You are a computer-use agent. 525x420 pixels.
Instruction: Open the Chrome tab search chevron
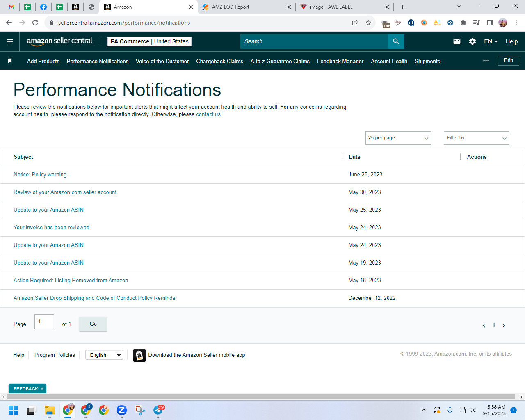pos(459,6)
